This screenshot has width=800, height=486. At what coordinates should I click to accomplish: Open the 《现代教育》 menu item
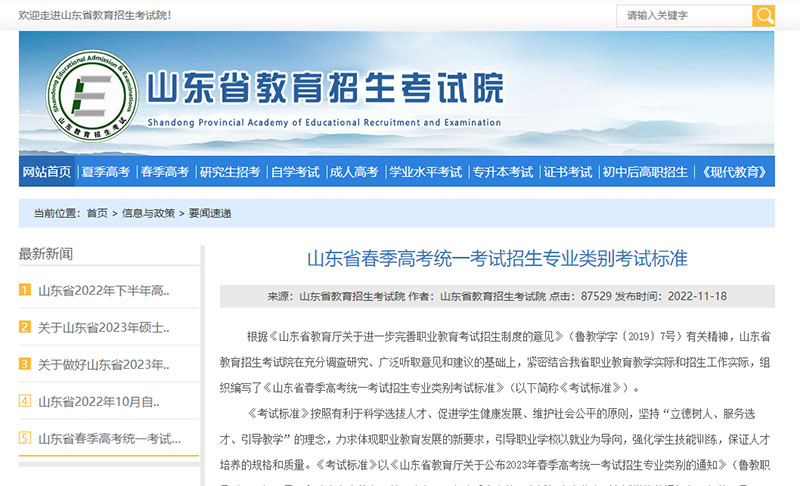pos(733,172)
